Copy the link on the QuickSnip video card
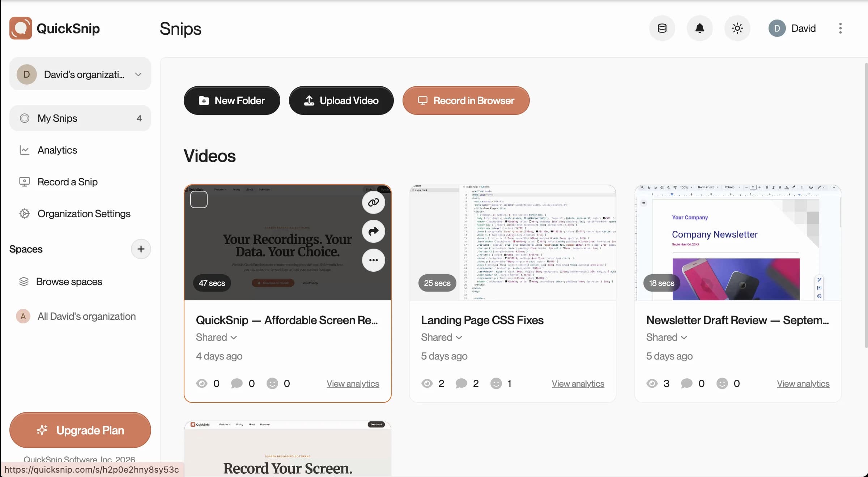The image size is (868, 477). pos(373,202)
